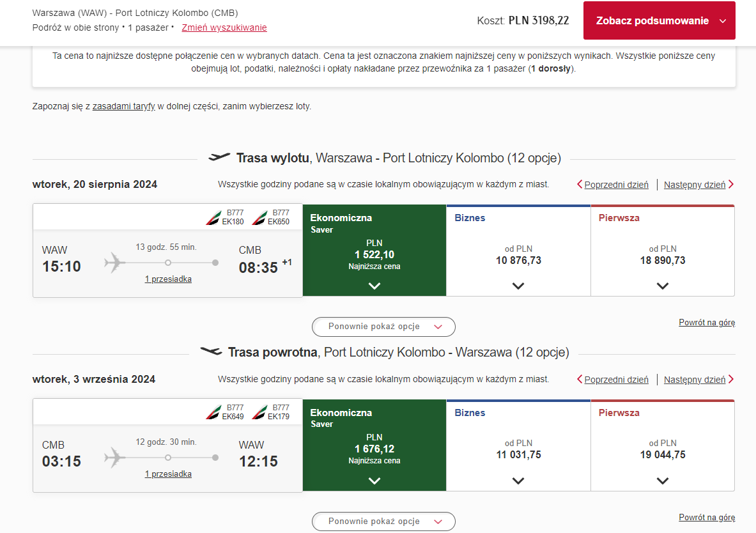Click the Emirates logo beside EK179

(259, 412)
